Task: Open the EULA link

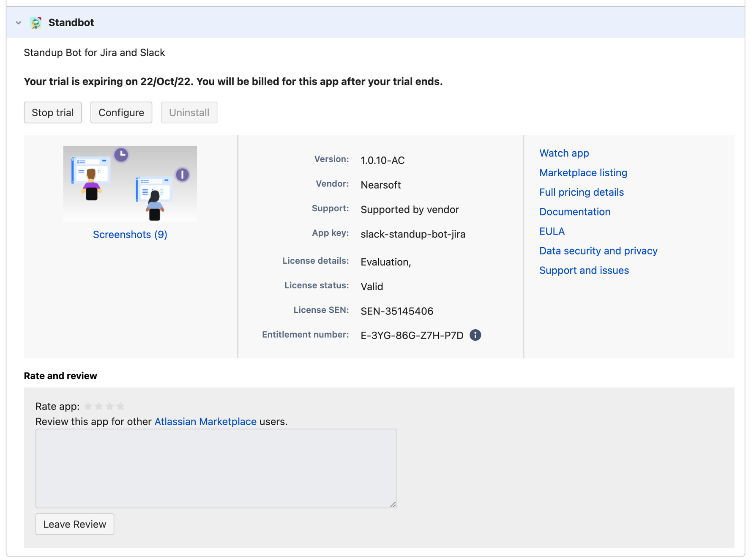Action: [x=552, y=231]
